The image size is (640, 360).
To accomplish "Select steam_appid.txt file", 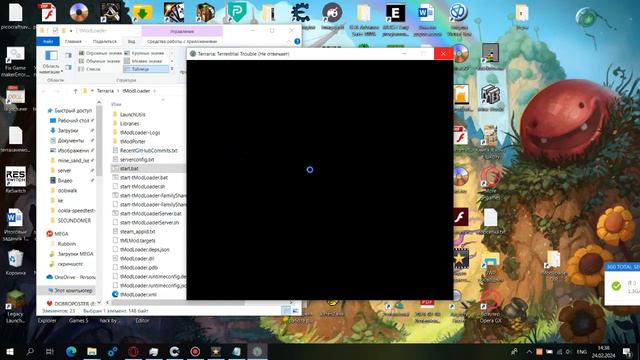I will pyautogui.click(x=134, y=231).
